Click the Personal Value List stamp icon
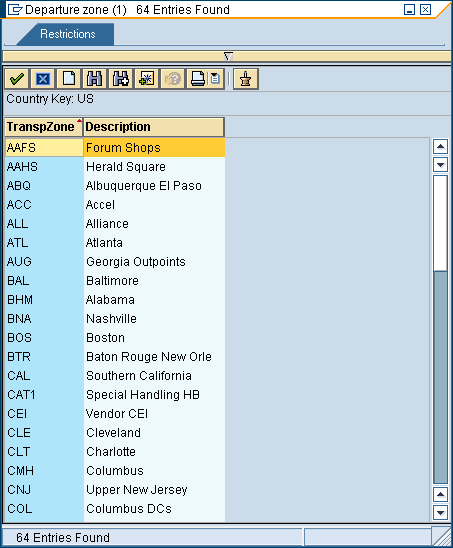The width and height of the screenshot is (453, 548). click(x=245, y=79)
